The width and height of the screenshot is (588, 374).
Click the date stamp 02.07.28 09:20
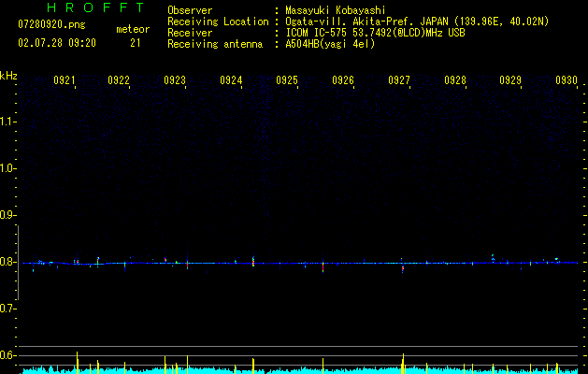(57, 43)
